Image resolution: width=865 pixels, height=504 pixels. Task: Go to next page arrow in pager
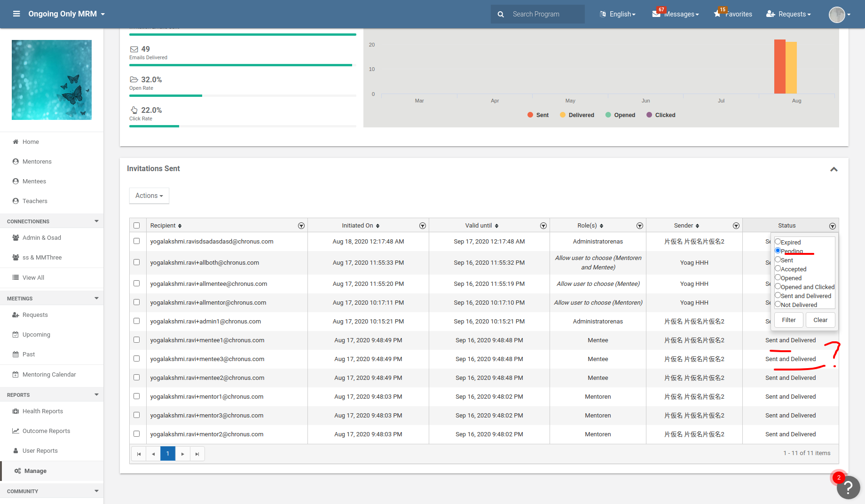point(182,454)
